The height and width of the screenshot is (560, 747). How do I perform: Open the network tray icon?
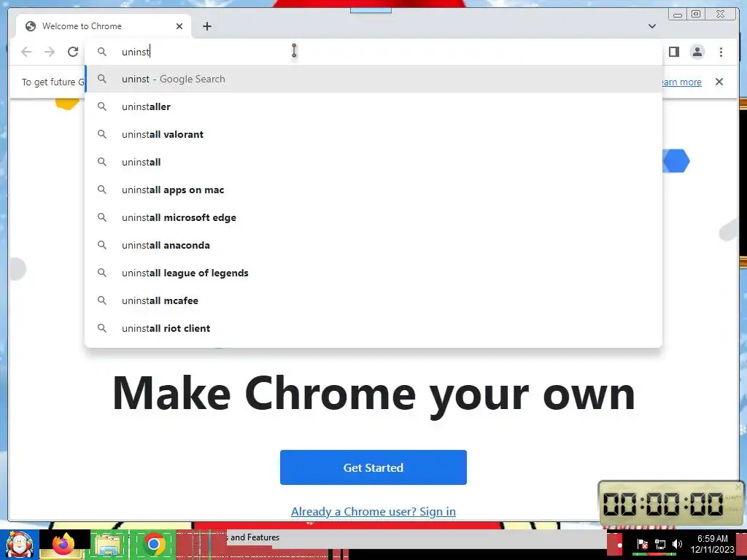pyautogui.click(x=659, y=544)
